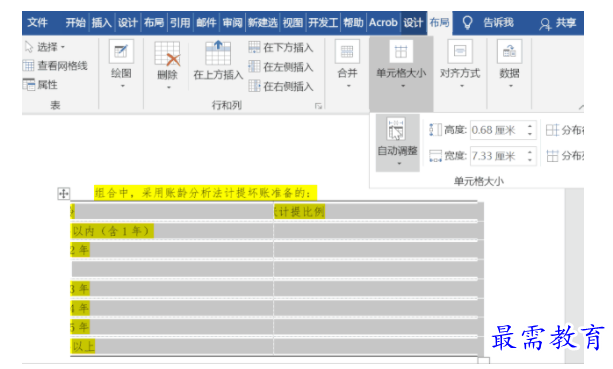
Task: Open the Acrob ribbon tab
Action: [383, 23]
